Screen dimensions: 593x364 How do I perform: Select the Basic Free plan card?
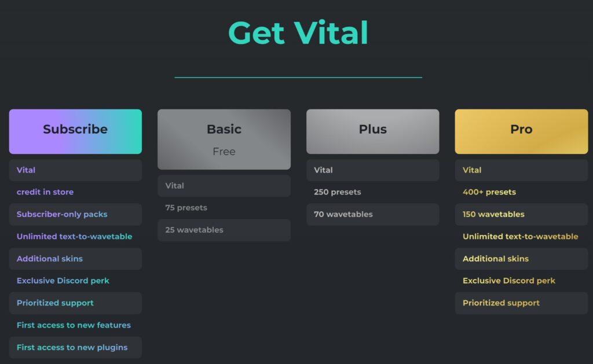pyautogui.click(x=224, y=139)
